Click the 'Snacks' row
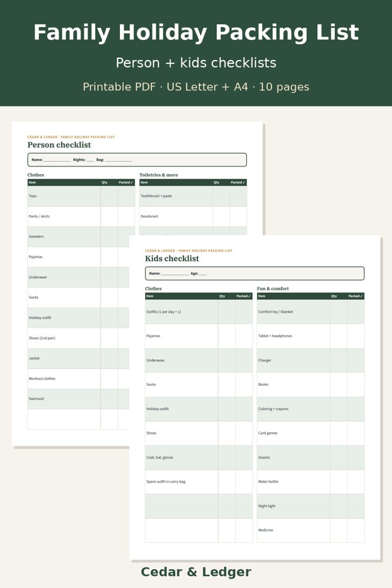This screenshot has height=588, width=392. click(311, 457)
